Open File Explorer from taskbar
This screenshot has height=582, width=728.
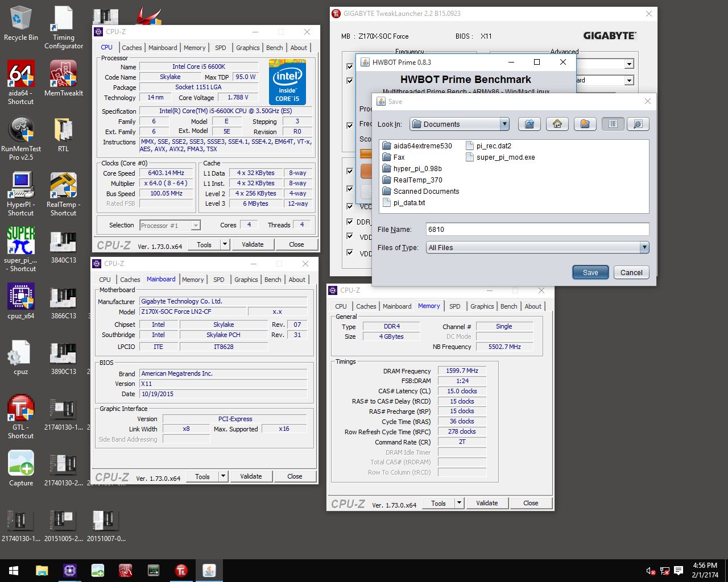[x=42, y=571]
